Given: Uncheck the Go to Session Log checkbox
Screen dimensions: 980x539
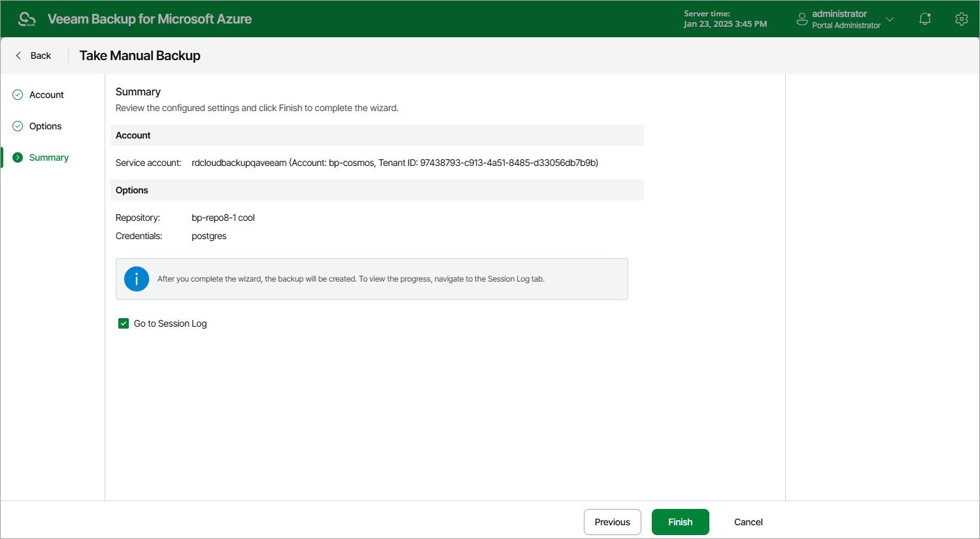Looking at the screenshot, I should [x=124, y=323].
